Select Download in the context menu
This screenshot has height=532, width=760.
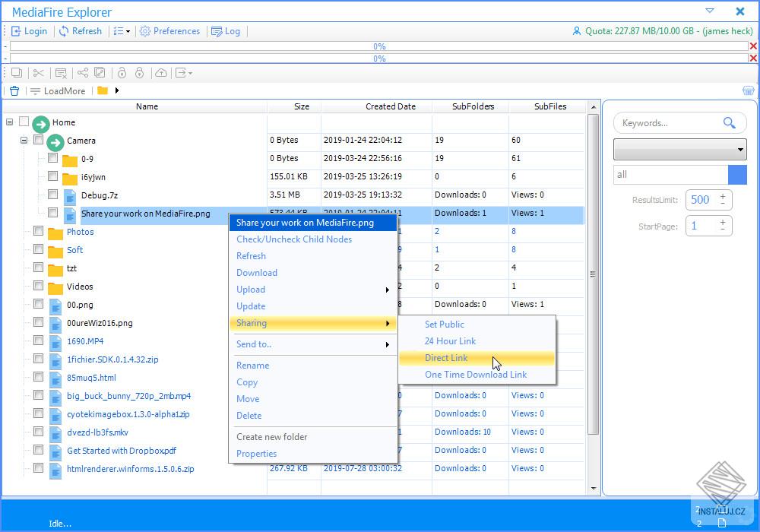[312, 273]
